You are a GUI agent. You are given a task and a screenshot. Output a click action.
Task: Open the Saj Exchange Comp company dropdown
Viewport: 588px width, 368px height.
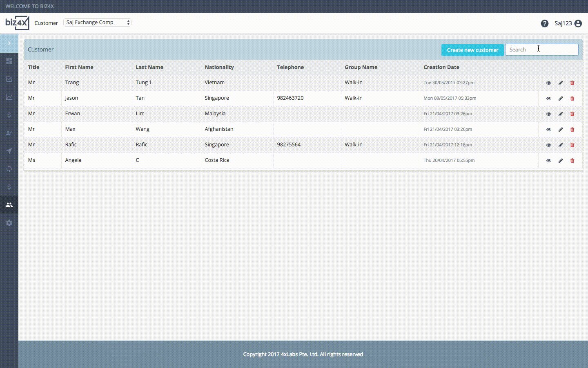97,22
